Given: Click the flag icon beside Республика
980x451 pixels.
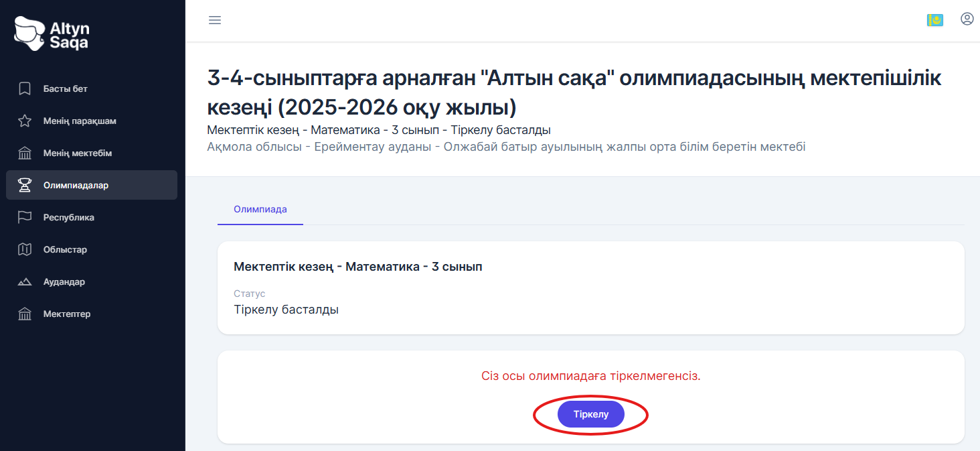Looking at the screenshot, I should [x=23, y=217].
